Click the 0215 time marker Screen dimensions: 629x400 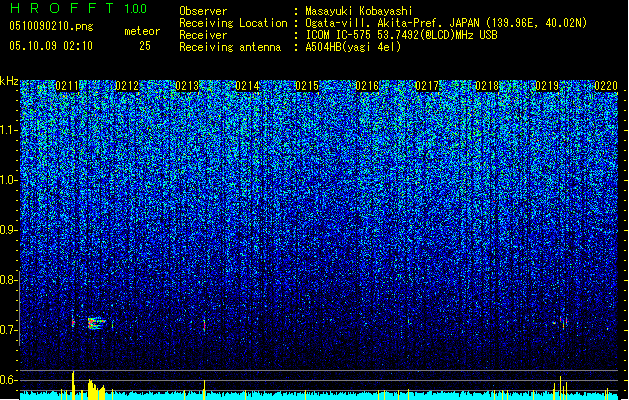point(307,86)
